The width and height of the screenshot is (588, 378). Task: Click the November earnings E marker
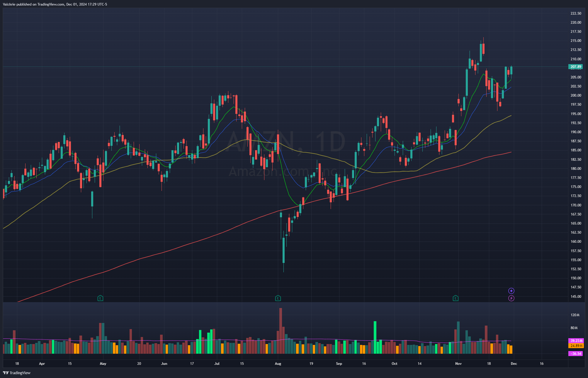click(456, 298)
